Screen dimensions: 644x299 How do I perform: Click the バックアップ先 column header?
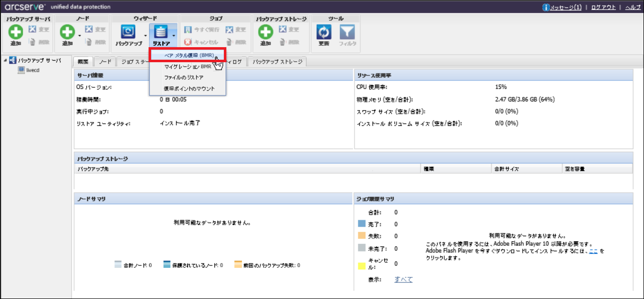(x=247, y=169)
